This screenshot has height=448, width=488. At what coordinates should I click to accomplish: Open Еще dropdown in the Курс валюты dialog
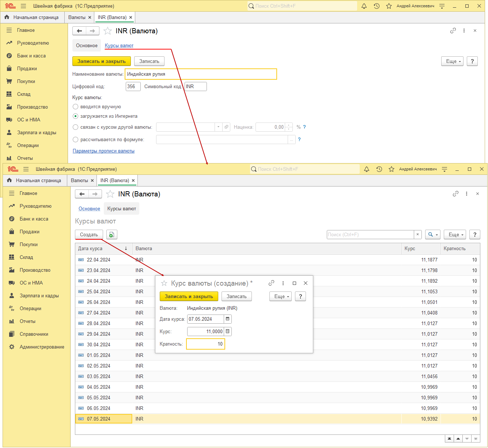tap(281, 296)
